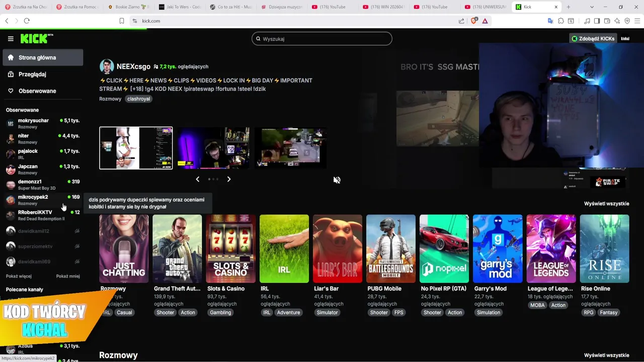Open the kichal profile avatar
The width and height of the screenshot is (644, 362).
(x=625, y=39)
